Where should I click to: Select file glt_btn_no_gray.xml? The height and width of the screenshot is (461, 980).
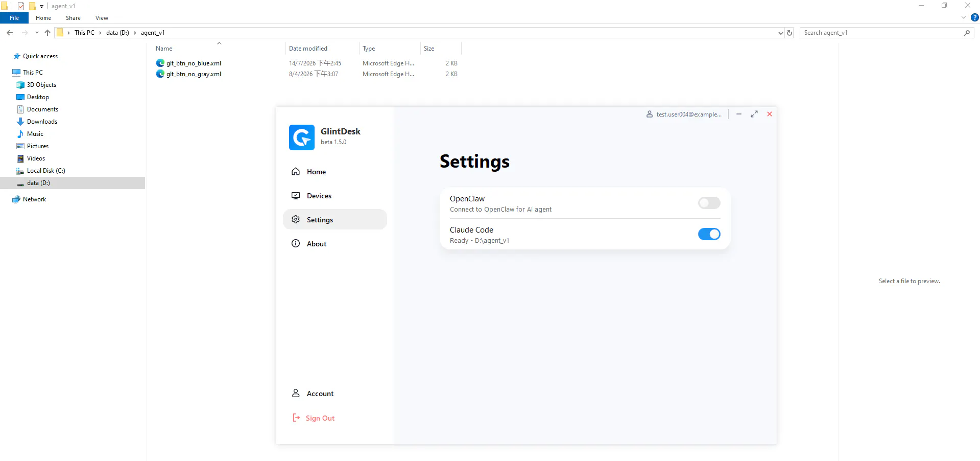click(194, 74)
